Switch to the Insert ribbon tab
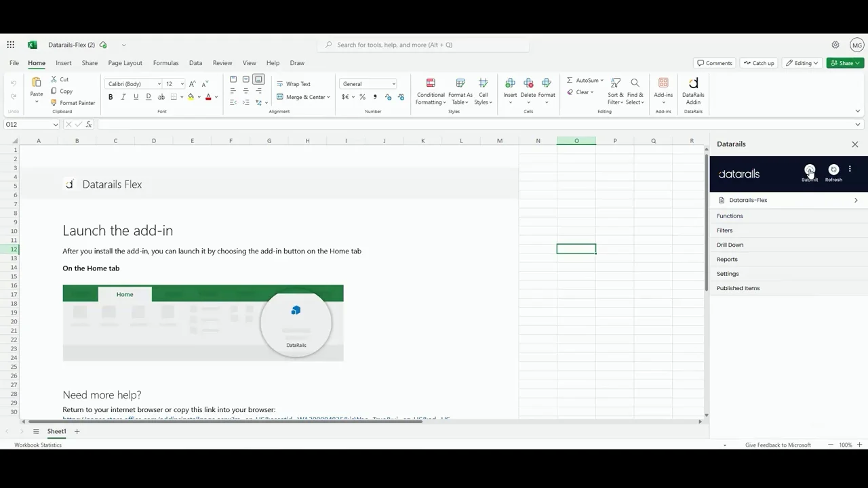 click(64, 63)
